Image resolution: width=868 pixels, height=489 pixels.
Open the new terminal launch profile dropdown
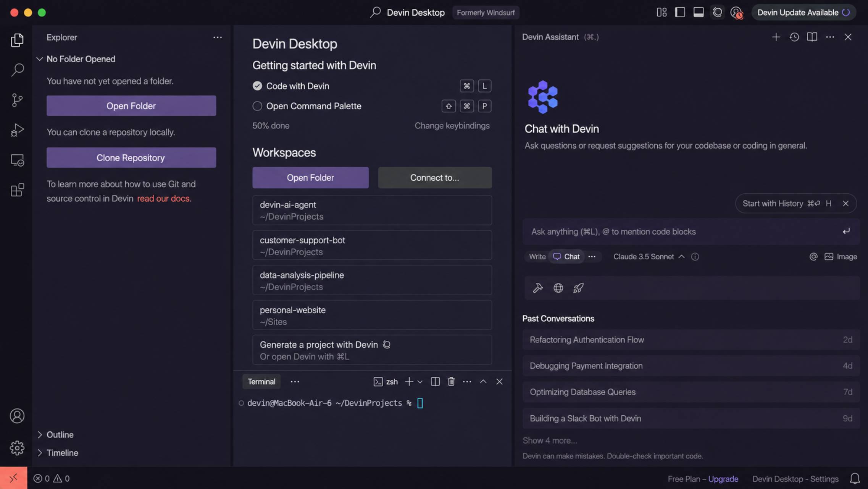[420, 382]
